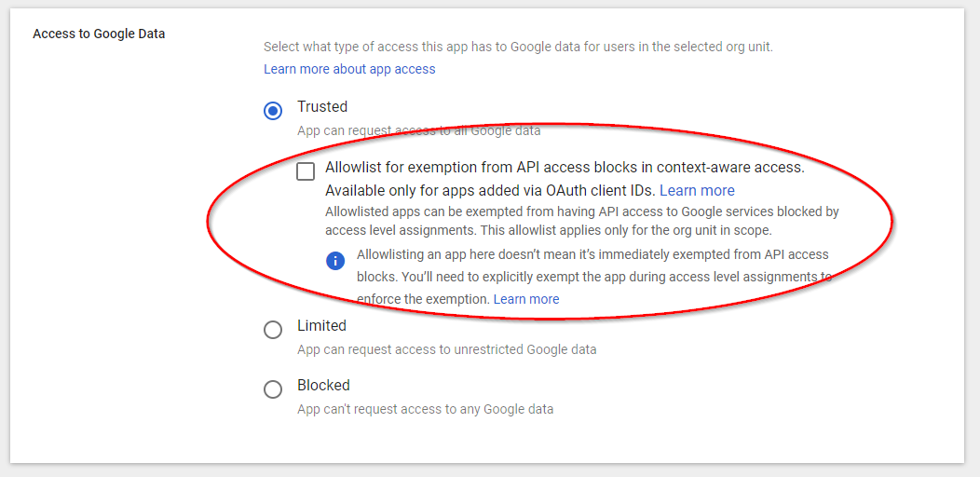Click 'Available only for apps added' text
The width and height of the screenshot is (980, 477).
coord(490,191)
